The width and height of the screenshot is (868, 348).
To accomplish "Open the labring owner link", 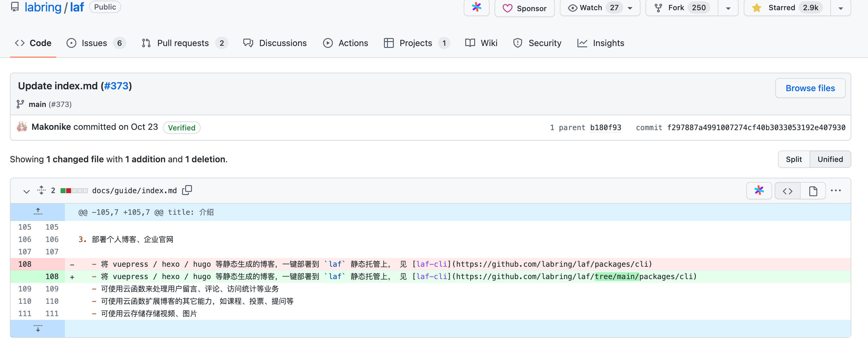I will [x=43, y=7].
